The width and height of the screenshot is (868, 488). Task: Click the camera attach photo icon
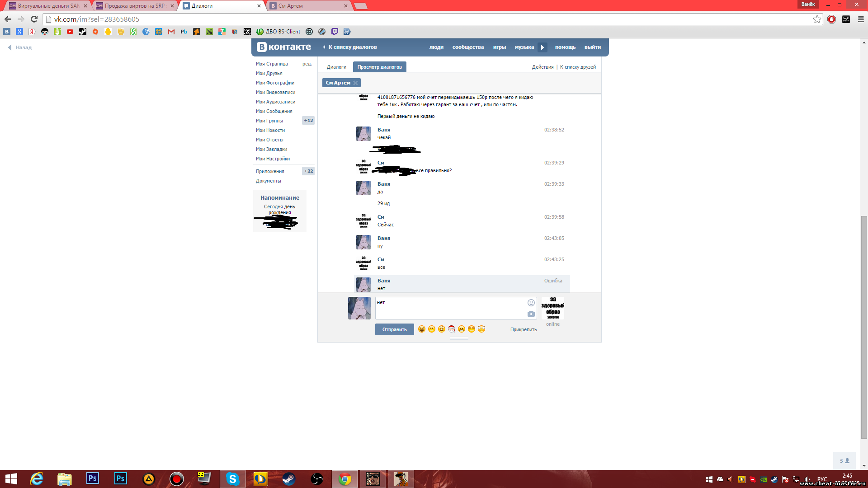point(531,314)
